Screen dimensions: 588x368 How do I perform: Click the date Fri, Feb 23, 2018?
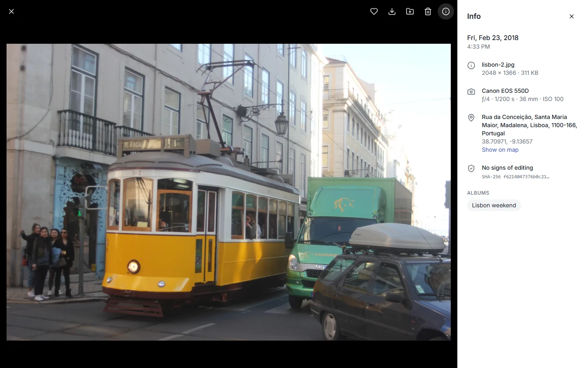click(x=493, y=38)
